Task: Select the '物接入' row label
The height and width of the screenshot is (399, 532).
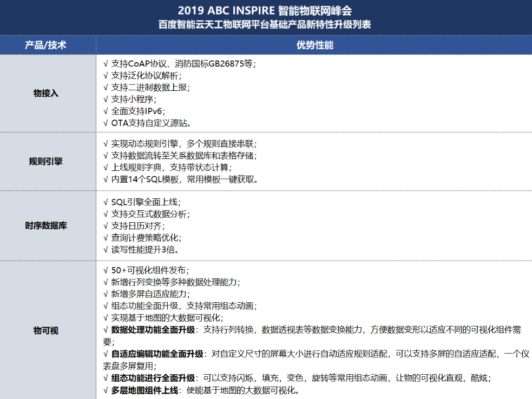Action: (45, 93)
